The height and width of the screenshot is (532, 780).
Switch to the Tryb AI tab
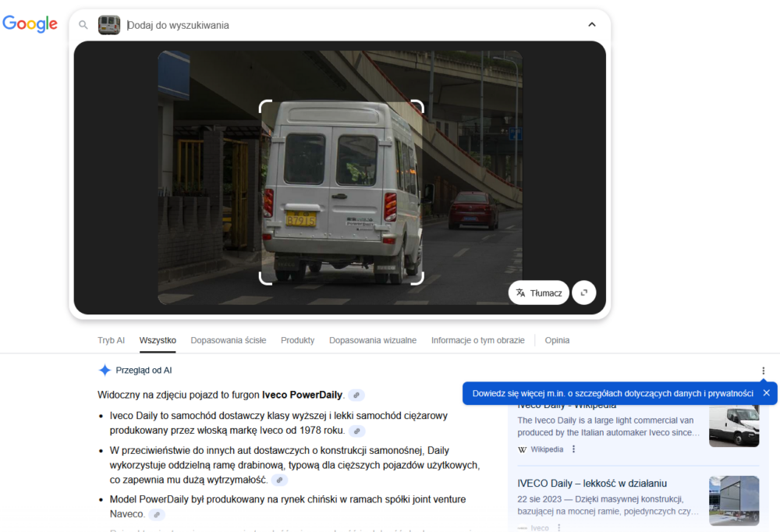click(x=111, y=340)
